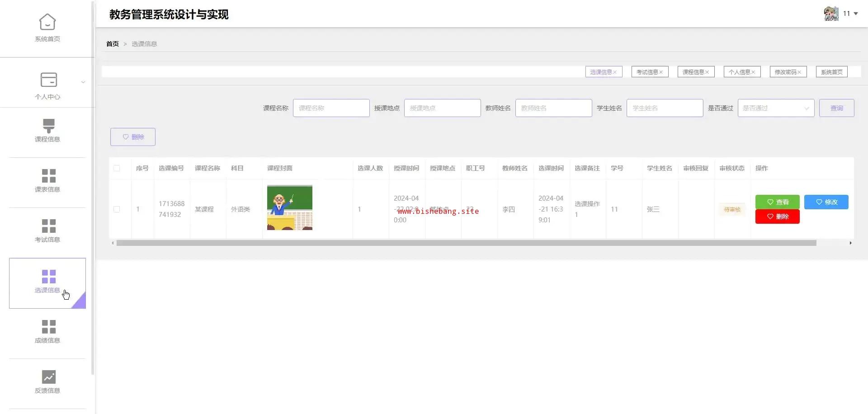Open the course cover thumbnail
The height and width of the screenshot is (414, 868).
(290, 207)
